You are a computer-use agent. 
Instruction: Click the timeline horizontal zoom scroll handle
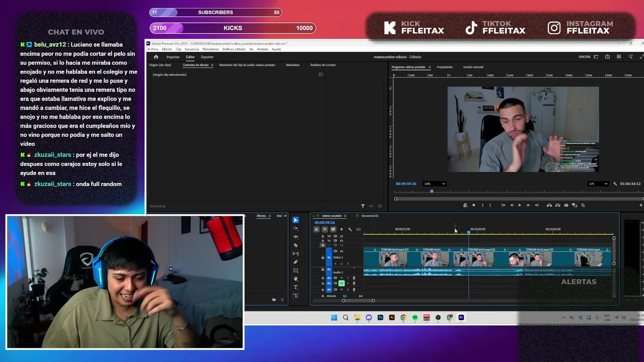pyautogui.click(x=358, y=301)
